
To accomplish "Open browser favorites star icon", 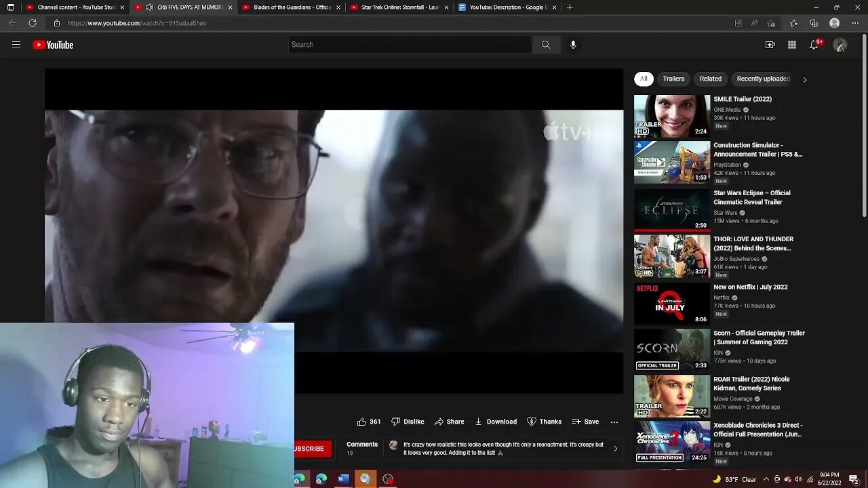I will [x=794, y=23].
